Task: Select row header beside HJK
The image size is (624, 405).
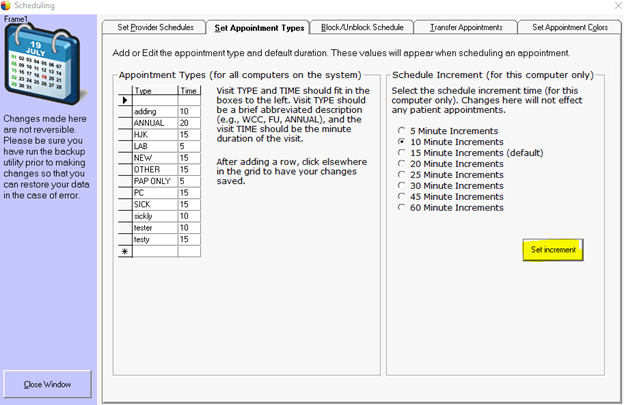Action: point(125,134)
